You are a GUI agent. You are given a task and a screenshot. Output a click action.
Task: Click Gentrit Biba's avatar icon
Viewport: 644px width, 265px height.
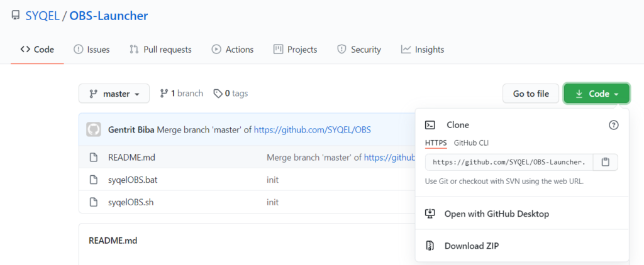click(x=94, y=130)
